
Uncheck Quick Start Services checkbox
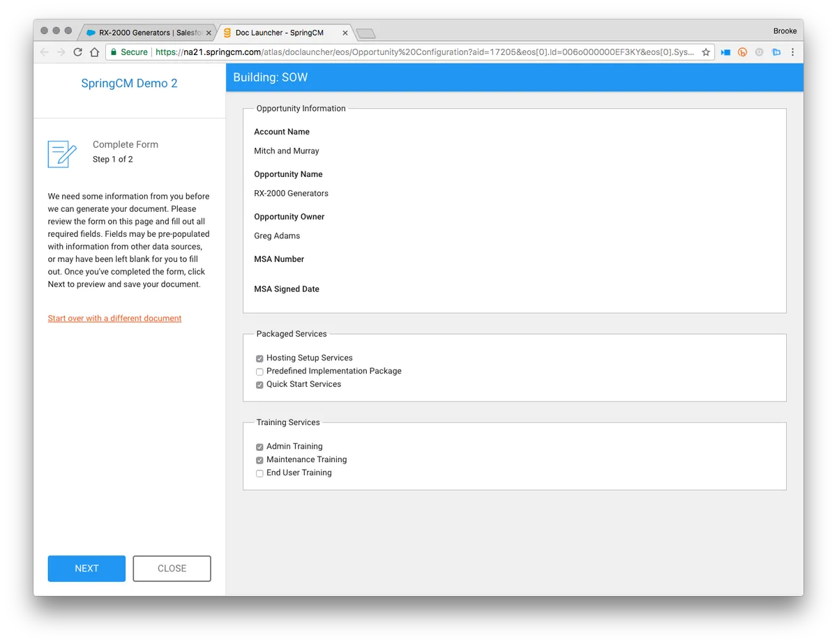259,385
